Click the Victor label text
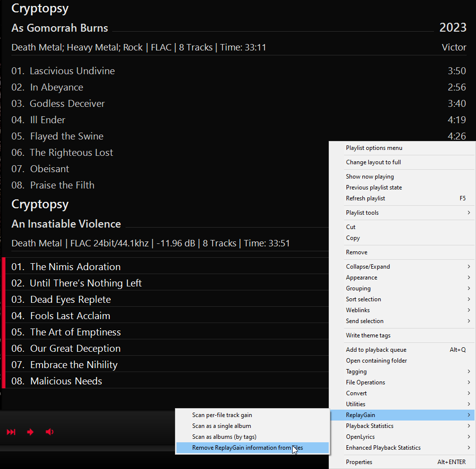476x469 pixels. [454, 47]
